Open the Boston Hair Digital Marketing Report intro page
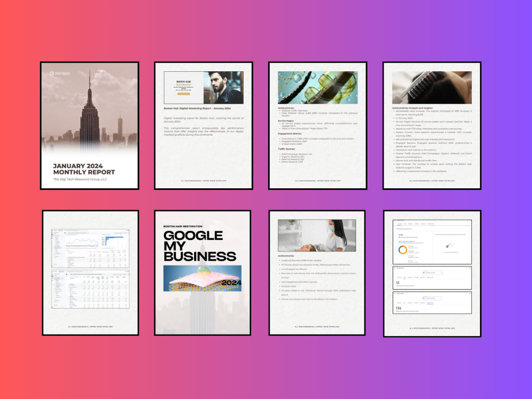This screenshot has height=399, width=532. pos(204,126)
